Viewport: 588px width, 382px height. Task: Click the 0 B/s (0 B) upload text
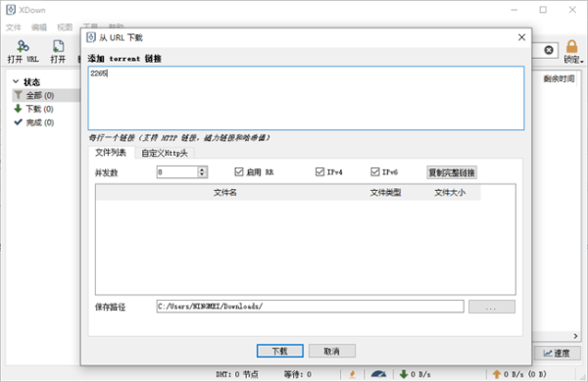point(525,374)
